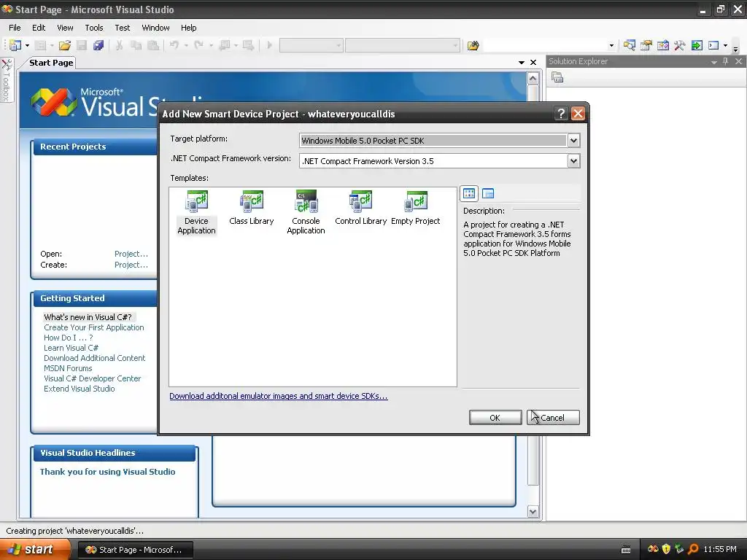The image size is (747, 560).
Task: Click the Solution Explorer Properties icon
Action: point(557,77)
